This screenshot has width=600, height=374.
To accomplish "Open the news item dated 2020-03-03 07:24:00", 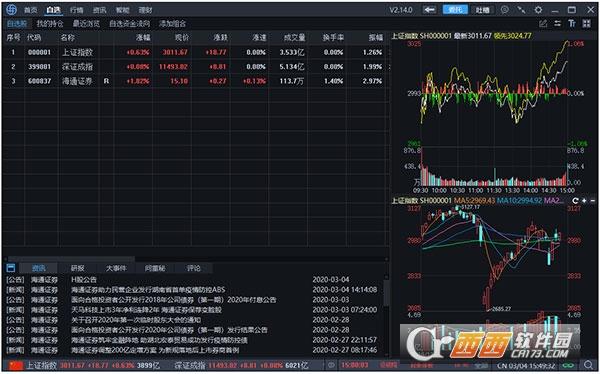I will (x=146, y=310).
